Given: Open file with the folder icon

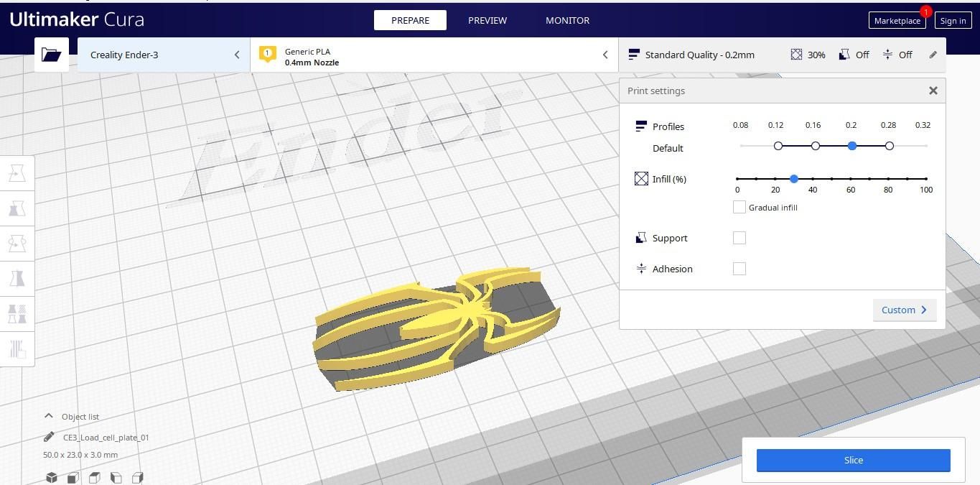Looking at the screenshot, I should point(52,55).
